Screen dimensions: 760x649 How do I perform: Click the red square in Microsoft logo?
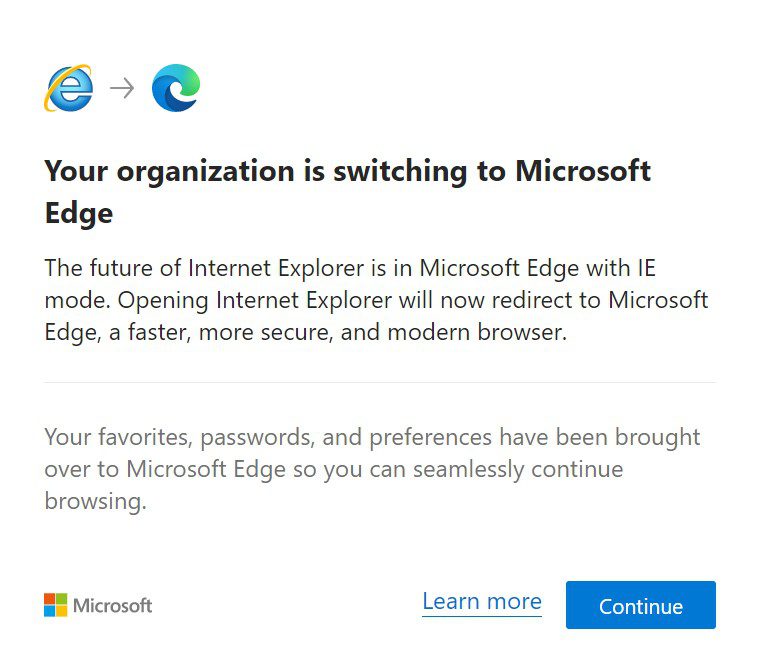click(49, 599)
